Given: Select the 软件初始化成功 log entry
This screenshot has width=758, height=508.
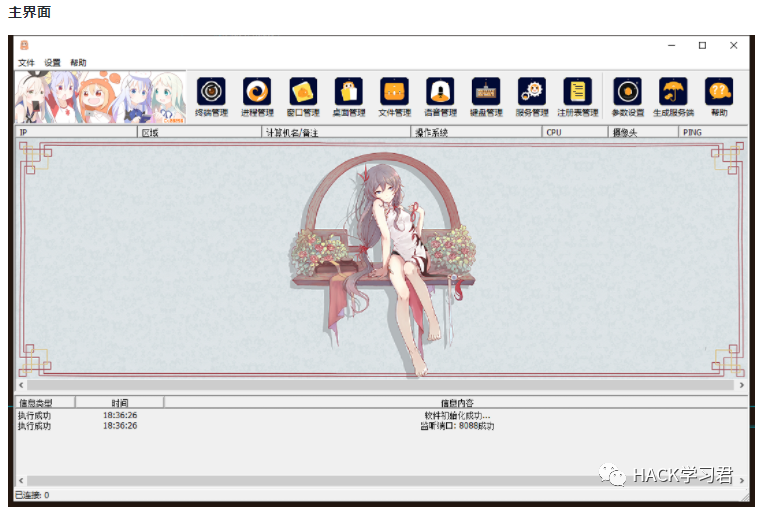Looking at the screenshot, I should click(x=382, y=415).
